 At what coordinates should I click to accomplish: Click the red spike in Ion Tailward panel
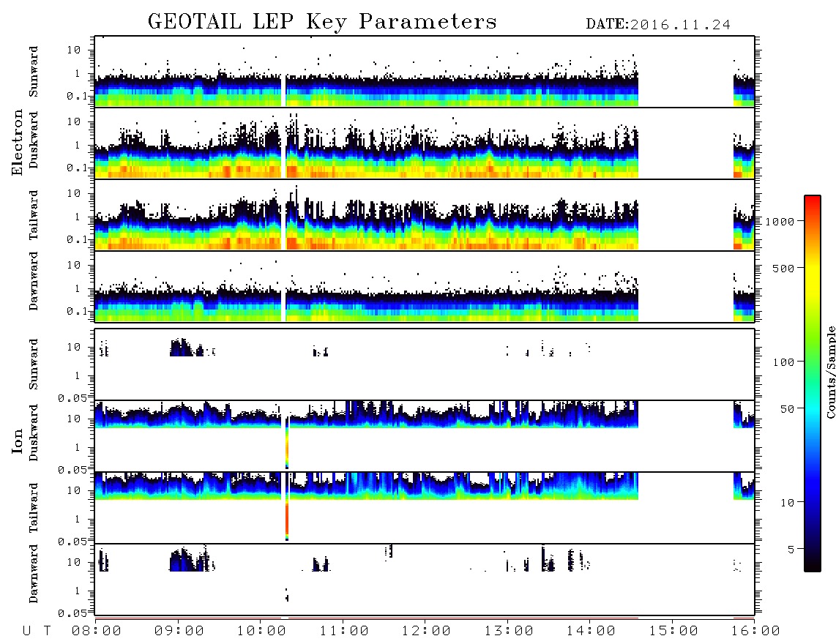[x=287, y=518]
